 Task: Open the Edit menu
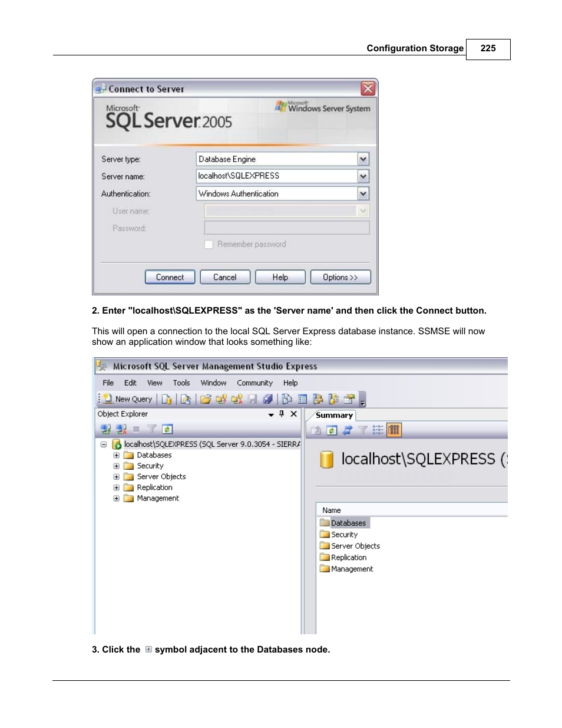130,383
